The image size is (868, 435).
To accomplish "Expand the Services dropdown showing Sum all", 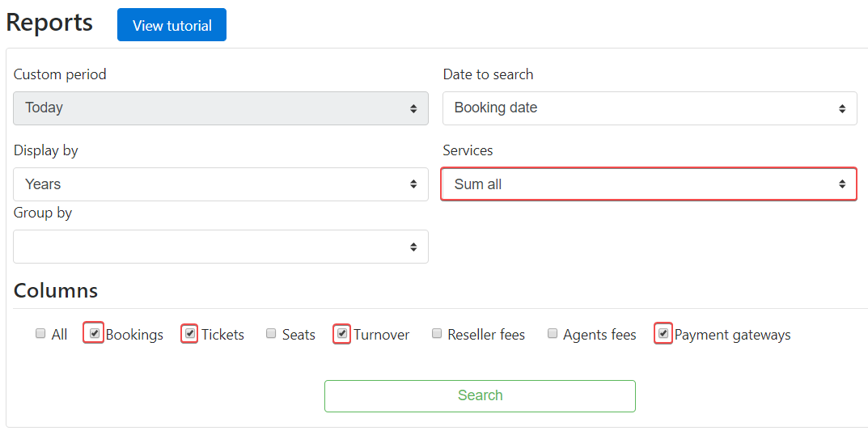I will pyautogui.click(x=649, y=184).
